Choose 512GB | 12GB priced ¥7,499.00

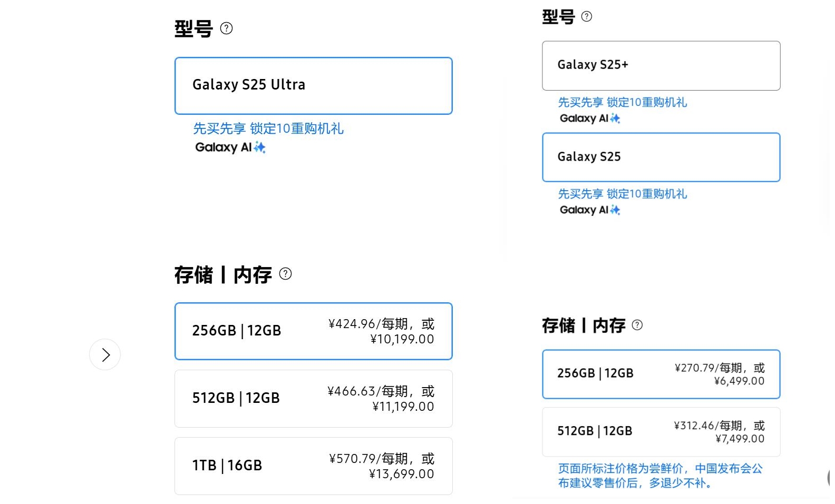click(x=661, y=432)
